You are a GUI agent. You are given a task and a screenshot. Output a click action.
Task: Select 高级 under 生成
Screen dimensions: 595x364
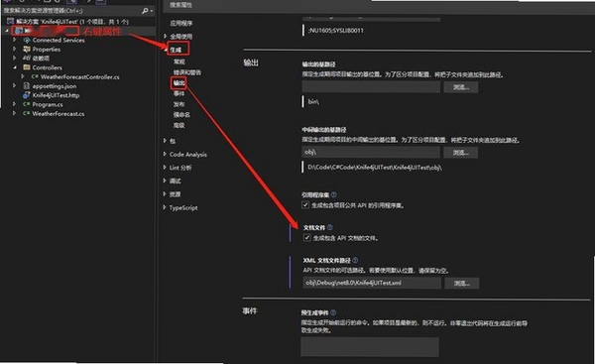179,125
